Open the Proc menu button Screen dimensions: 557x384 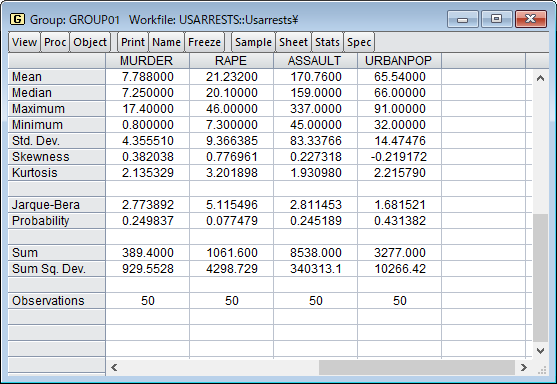click(x=55, y=42)
